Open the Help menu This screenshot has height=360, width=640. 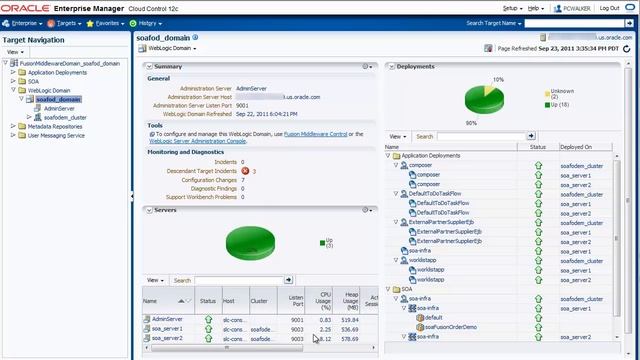(x=536, y=8)
